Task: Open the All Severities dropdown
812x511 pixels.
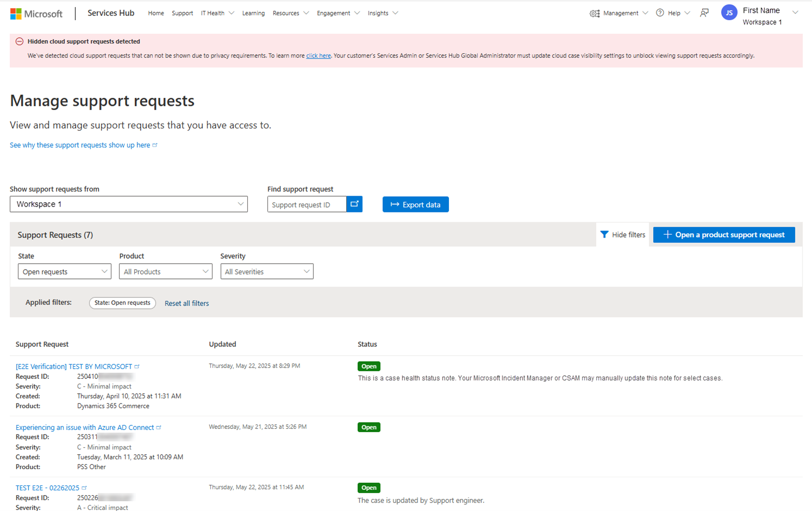Action: 267,271
